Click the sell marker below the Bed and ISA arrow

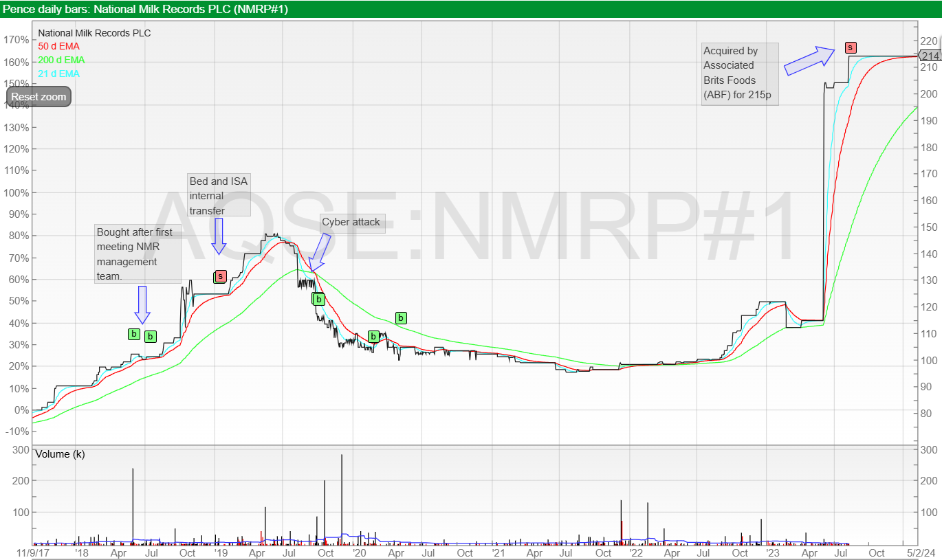(220, 276)
